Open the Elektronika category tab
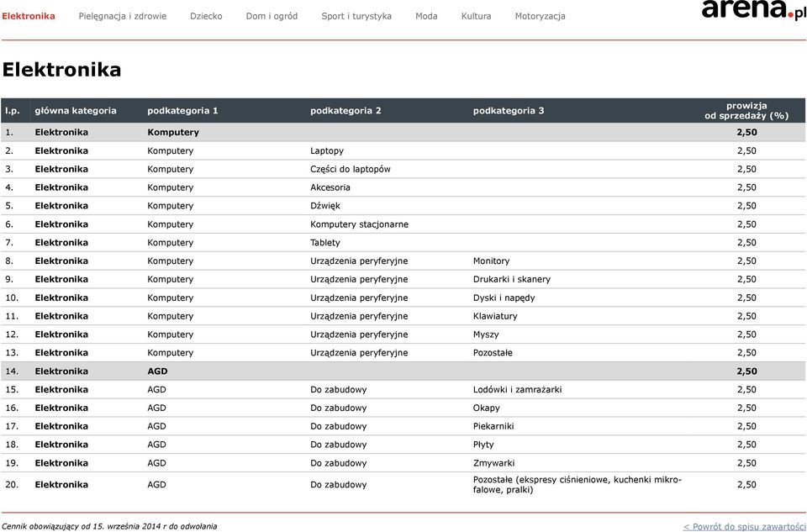Viewport: 807px width, 532px height. click(29, 16)
